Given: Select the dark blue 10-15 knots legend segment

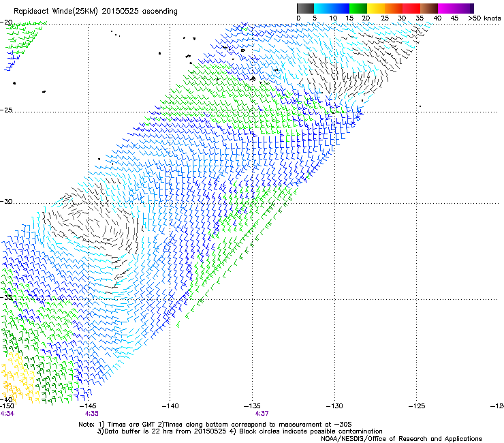Looking at the screenshot, I should pyautogui.click(x=341, y=8).
